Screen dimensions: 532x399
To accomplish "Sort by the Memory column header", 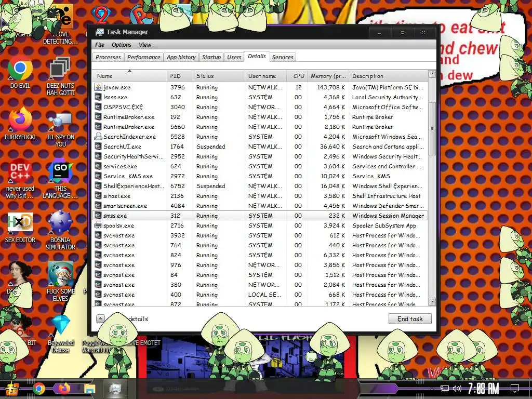I will click(328, 76).
